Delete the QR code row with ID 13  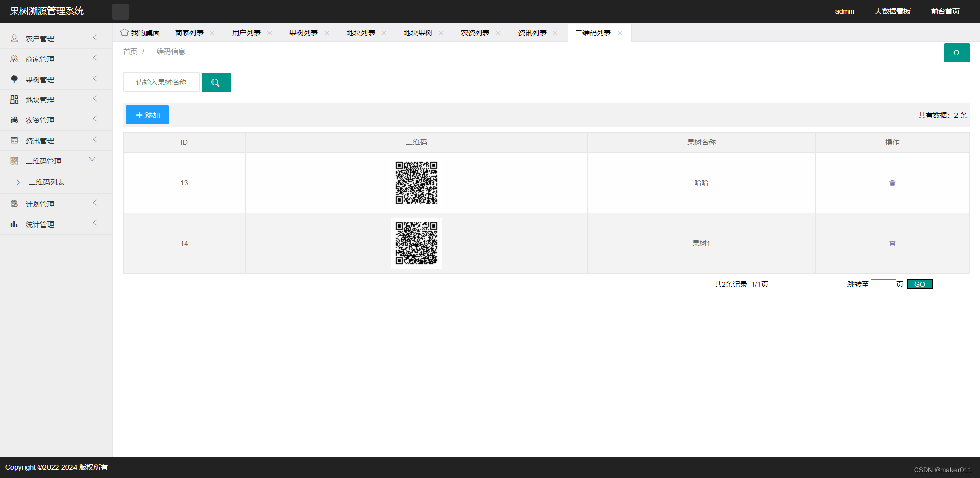coord(892,183)
